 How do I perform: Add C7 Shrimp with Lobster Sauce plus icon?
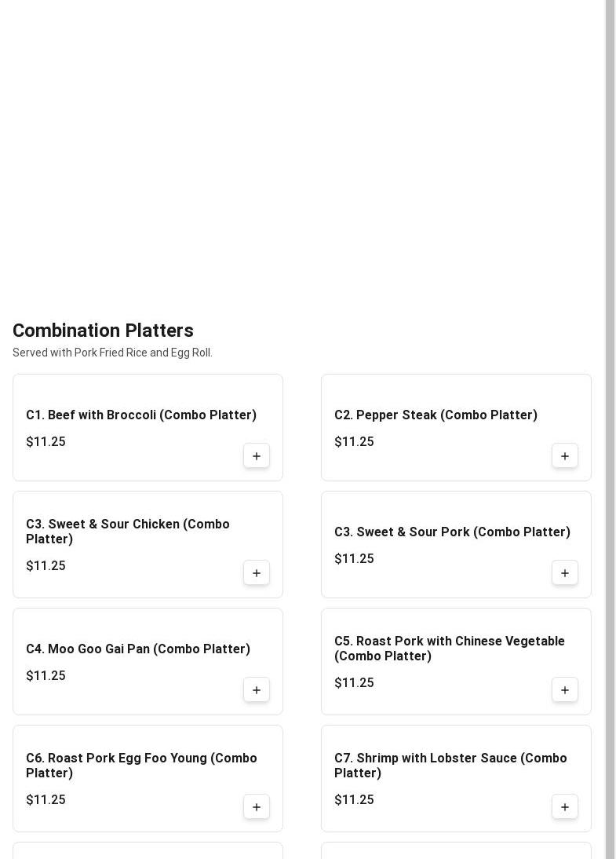[564, 807]
